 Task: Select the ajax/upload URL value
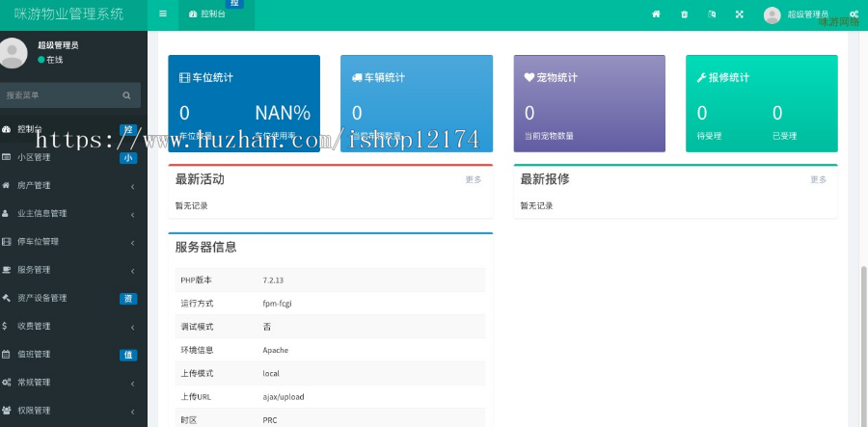pos(284,396)
